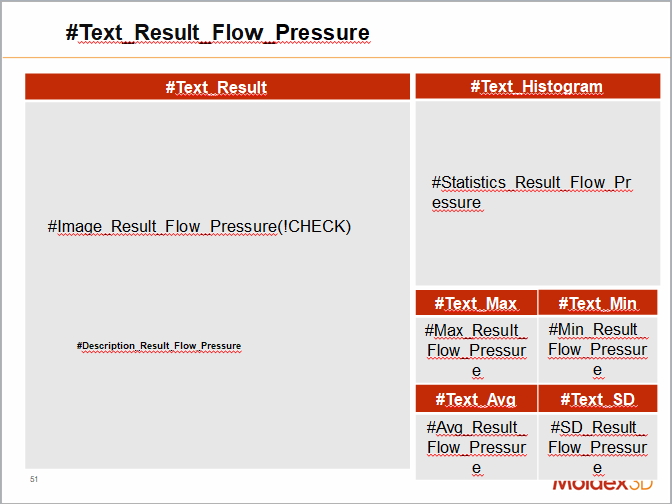Viewport: 672px width, 504px height.
Task: Click the #Text_Max header cell
Action: click(x=476, y=303)
